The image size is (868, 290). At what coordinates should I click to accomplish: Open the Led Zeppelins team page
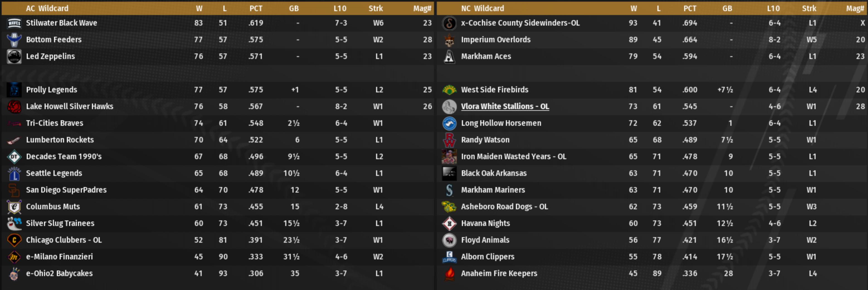point(50,56)
